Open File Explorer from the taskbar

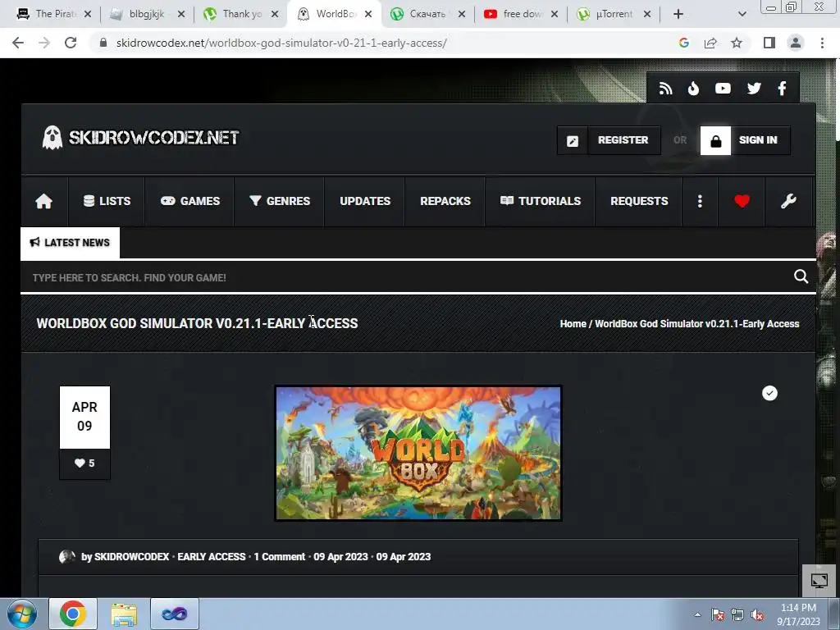pyautogui.click(x=124, y=614)
